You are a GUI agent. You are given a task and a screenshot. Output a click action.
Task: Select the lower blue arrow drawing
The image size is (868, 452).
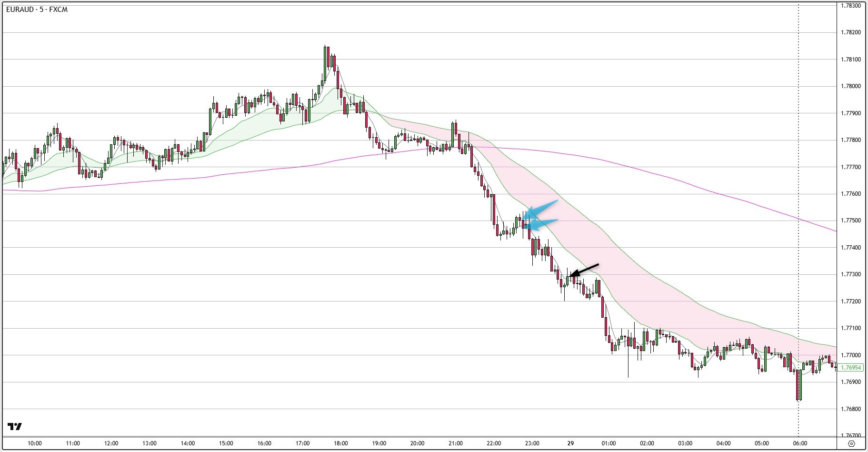(x=542, y=223)
